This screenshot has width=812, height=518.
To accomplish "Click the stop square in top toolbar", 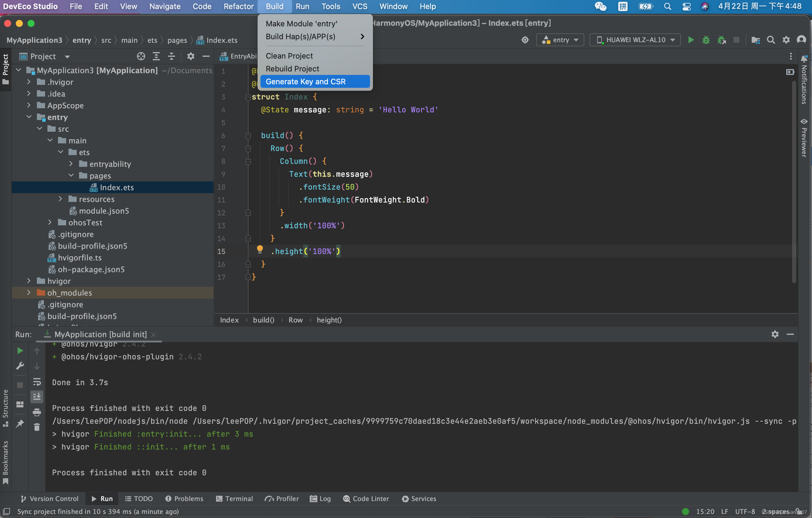I will point(736,40).
